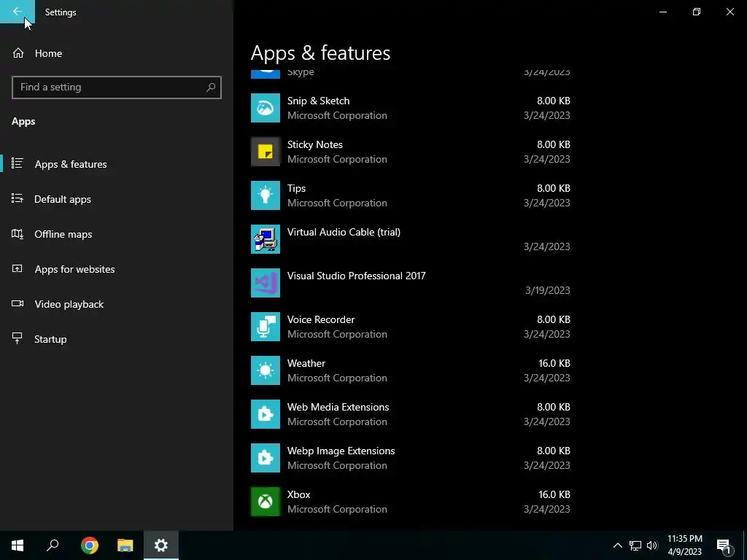
Task: Click the Weather sun app icon
Action: pyautogui.click(x=266, y=370)
